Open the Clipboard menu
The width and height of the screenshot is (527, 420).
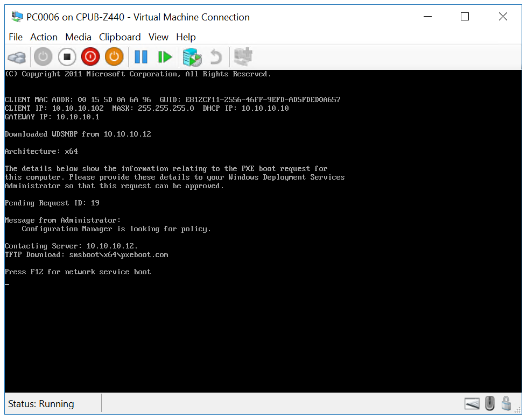[120, 37]
